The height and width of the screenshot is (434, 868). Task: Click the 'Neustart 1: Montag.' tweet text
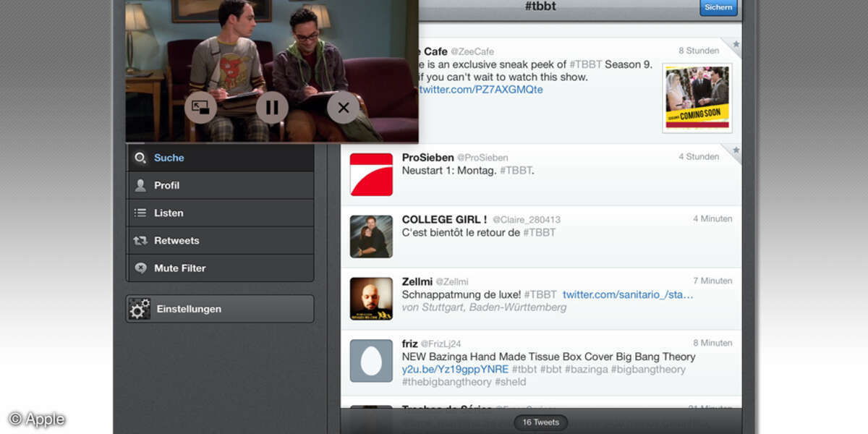[448, 171]
